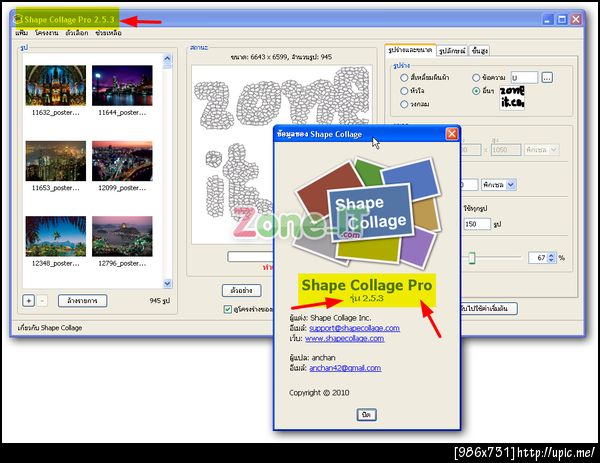Switch to the shape and size tab
This screenshot has width=600, height=463.
pyautogui.click(x=410, y=50)
